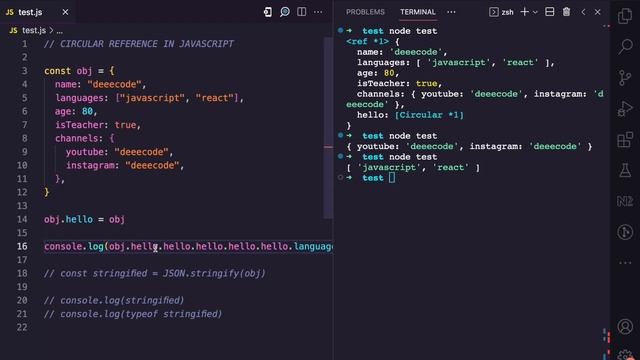Open the Manage gear icon
This screenshot has height=360, width=640.
(625, 355)
